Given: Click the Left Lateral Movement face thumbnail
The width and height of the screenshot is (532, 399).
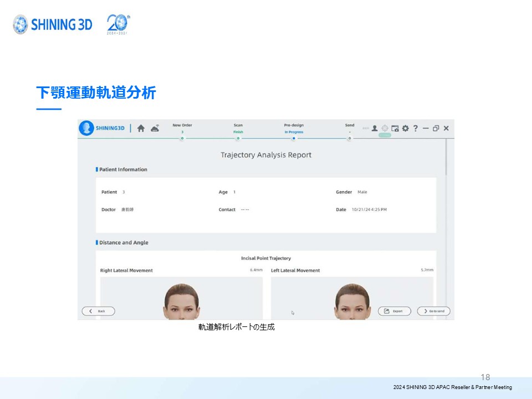Looking at the screenshot, I should tap(352, 301).
